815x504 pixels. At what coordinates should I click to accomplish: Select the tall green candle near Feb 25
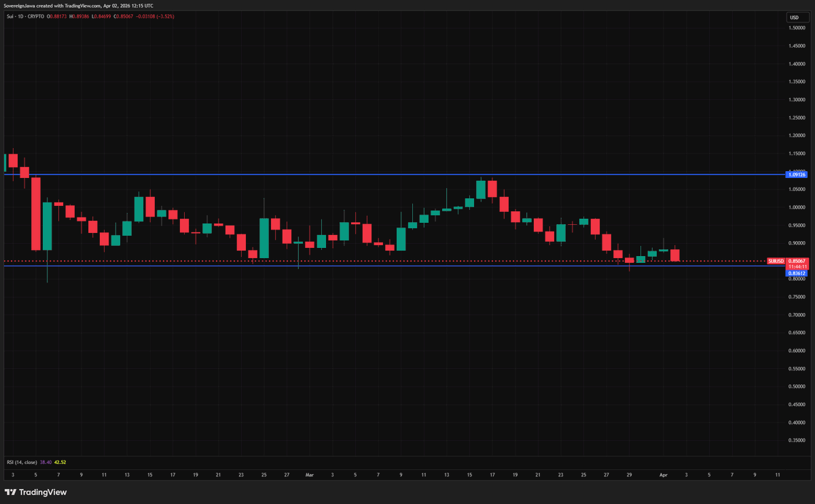pyautogui.click(x=264, y=238)
